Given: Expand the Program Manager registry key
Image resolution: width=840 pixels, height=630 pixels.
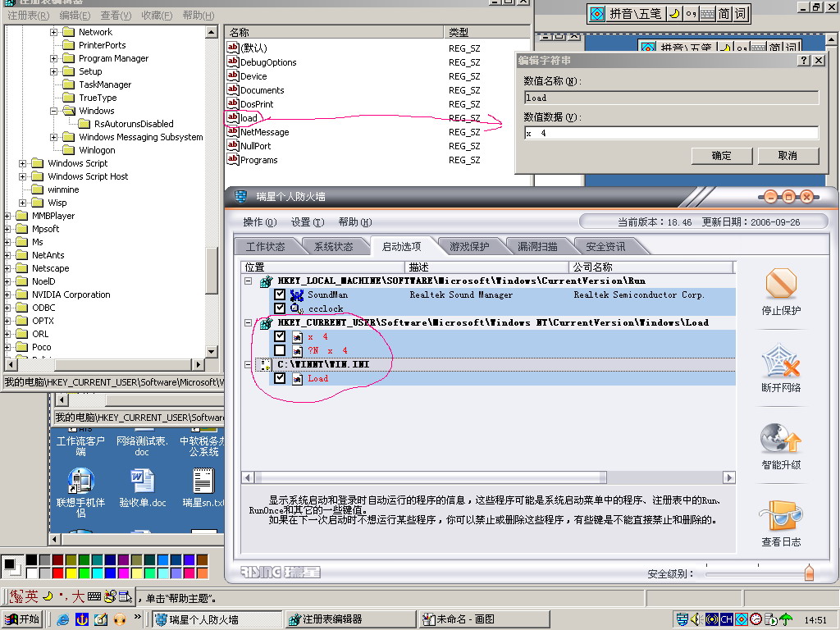Looking at the screenshot, I should coord(53,58).
